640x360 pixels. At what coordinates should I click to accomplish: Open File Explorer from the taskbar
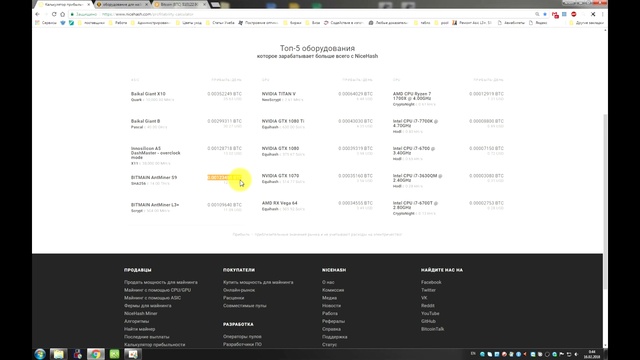coord(58,354)
